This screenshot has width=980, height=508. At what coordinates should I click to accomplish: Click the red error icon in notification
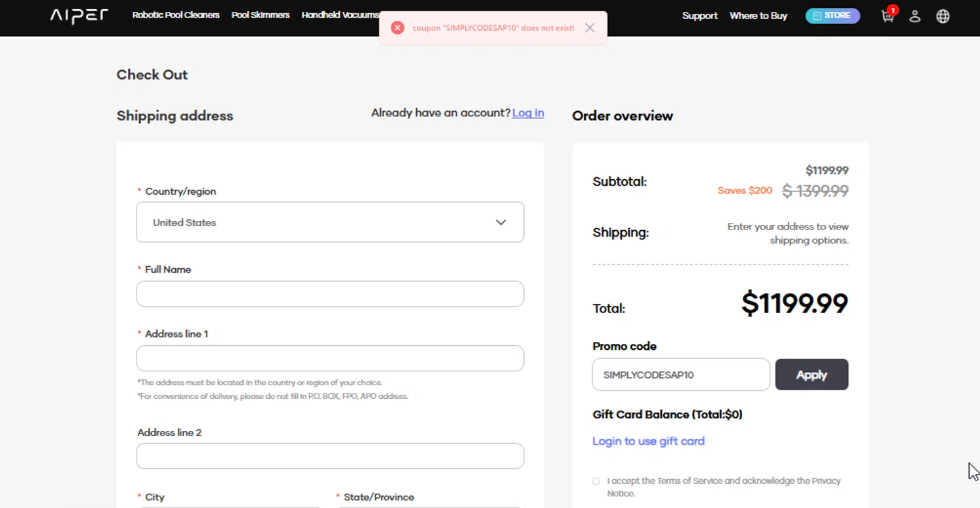[397, 27]
